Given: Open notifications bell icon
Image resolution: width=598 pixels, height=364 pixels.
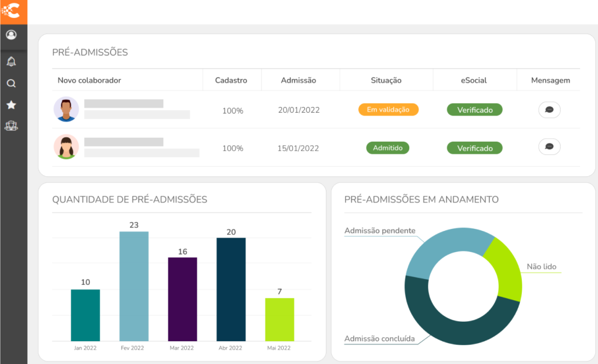Looking at the screenshot, I should (11, 62).
